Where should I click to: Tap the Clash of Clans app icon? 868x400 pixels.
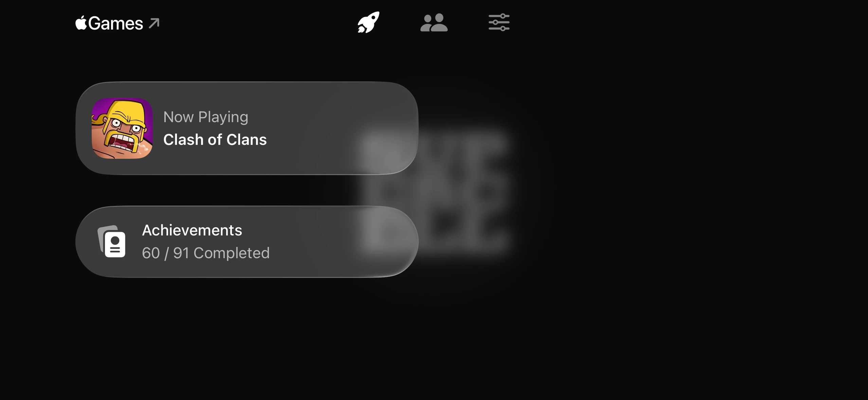(122, 128)
